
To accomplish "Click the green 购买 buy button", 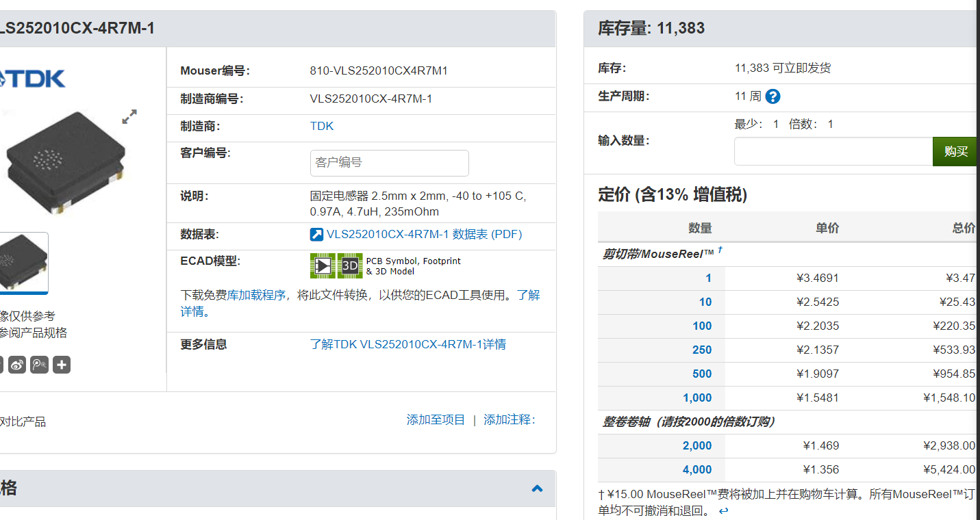I will (x=956, y=151).
